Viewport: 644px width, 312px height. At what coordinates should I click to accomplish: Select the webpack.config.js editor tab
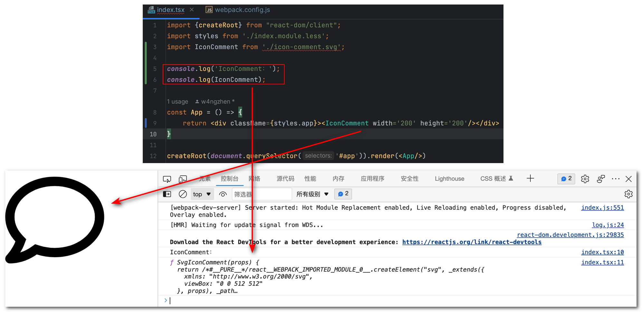[238, 10]
